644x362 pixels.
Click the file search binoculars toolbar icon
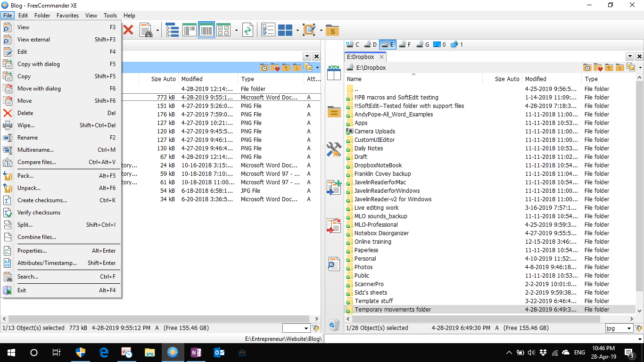[146, 30]
